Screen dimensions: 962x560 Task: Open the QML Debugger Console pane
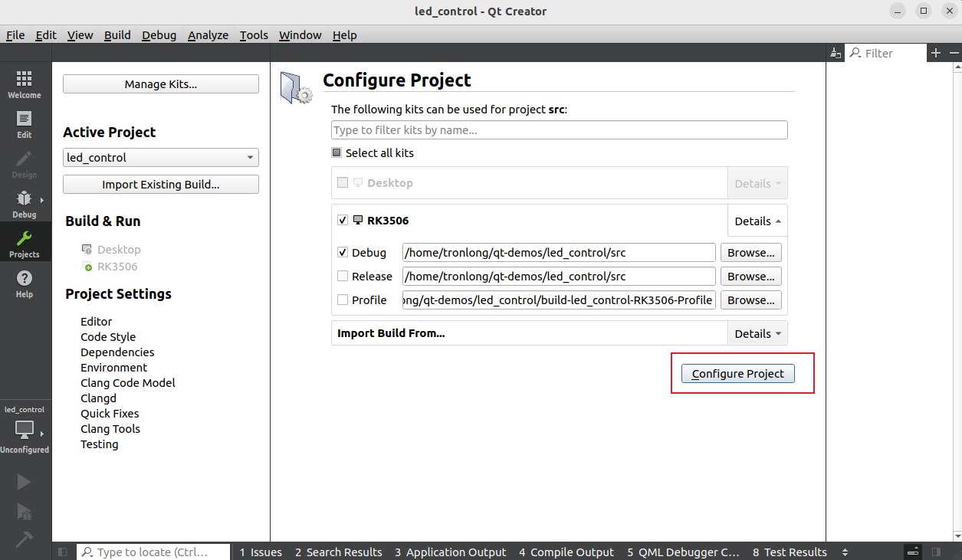[683, 552]
